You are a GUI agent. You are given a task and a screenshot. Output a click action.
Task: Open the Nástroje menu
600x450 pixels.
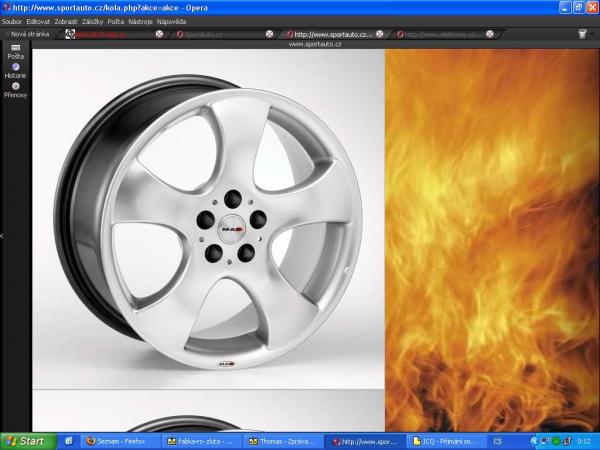click(x=140, y=21)
